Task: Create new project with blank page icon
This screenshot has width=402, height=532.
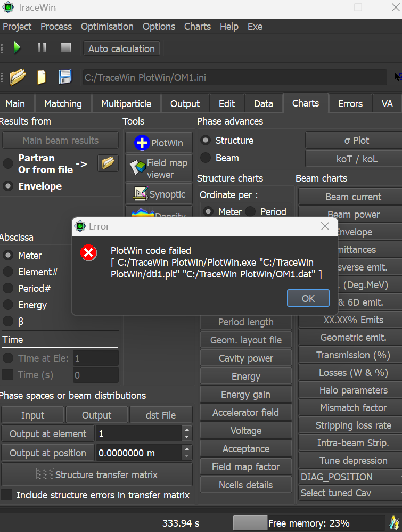Action: (42, 77)
